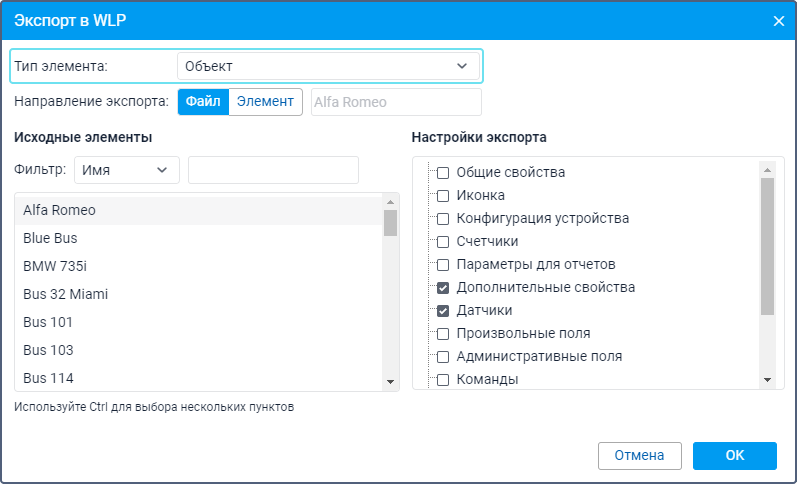Switch export direction to Элемент
797x484 pixels.
click(265, 102)
